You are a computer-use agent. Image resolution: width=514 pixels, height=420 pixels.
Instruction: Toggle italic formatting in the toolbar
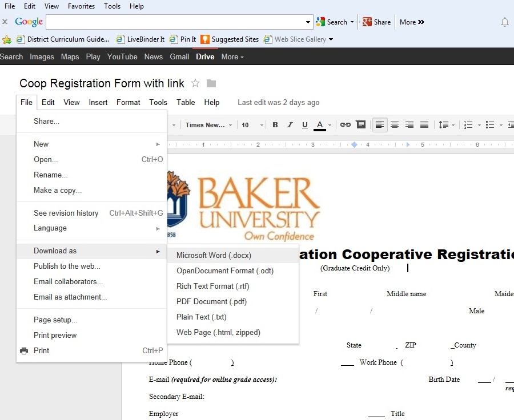290,125
